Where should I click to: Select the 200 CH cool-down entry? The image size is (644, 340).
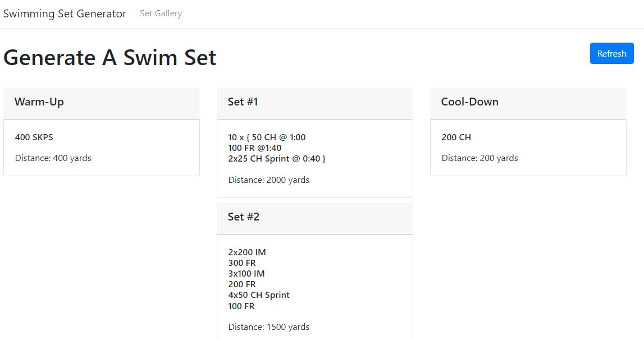tap(456, 137)
